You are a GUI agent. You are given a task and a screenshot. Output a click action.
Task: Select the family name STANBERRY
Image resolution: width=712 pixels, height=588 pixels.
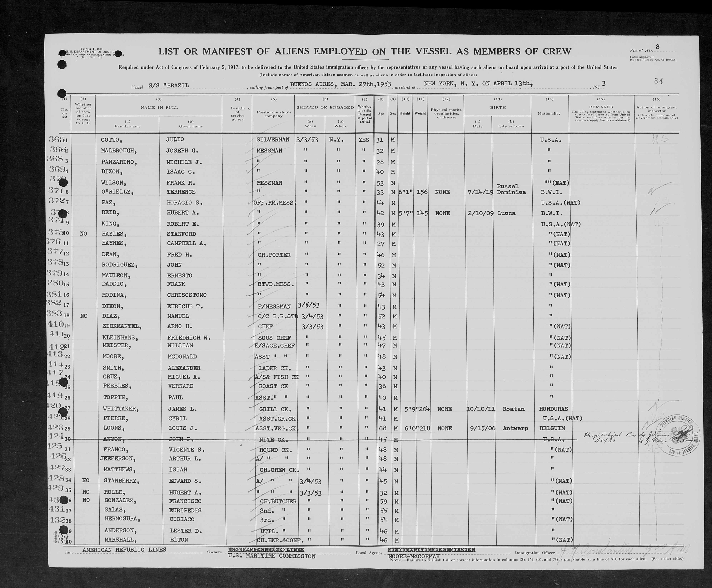coord(121,481)
